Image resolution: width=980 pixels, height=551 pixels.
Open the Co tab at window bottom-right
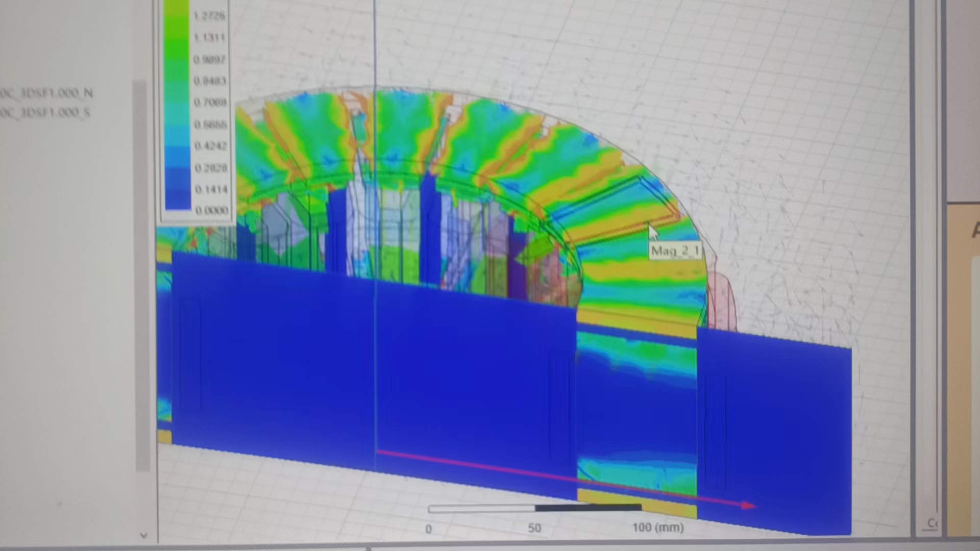pos(932,523)
